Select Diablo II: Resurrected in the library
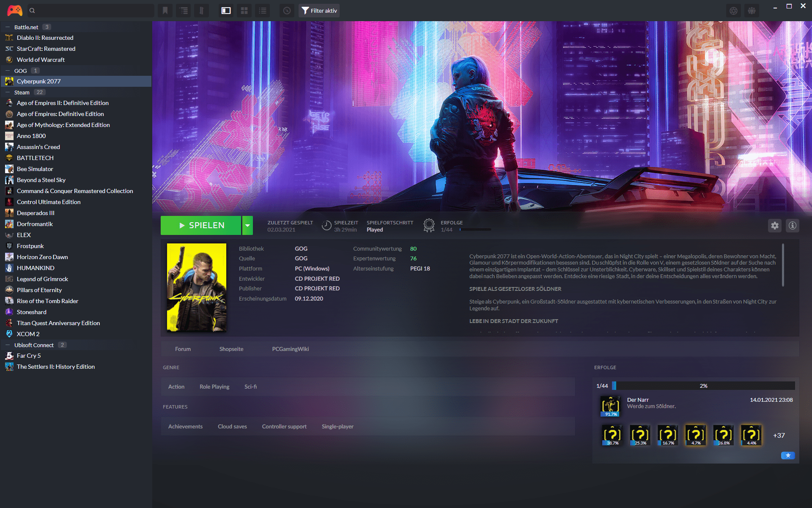 coord(76,38)
